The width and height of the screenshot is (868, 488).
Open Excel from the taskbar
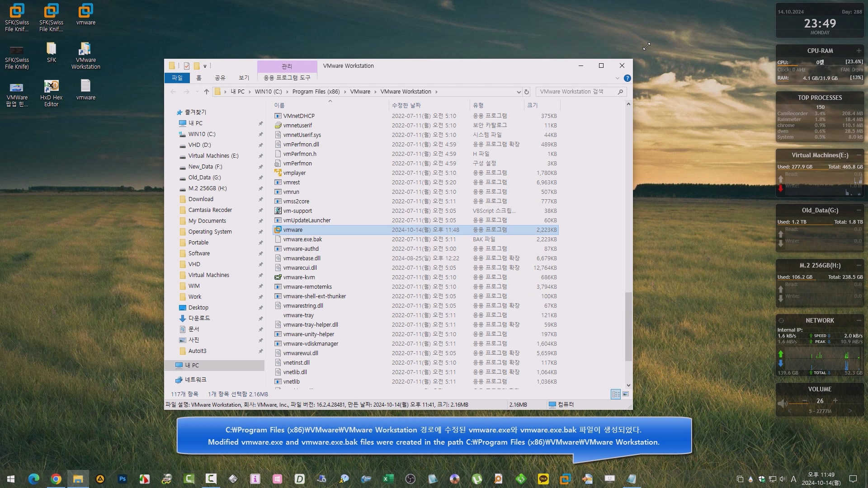388,479
